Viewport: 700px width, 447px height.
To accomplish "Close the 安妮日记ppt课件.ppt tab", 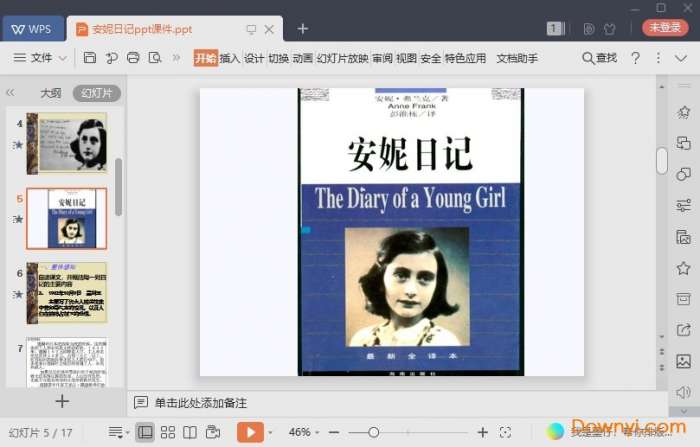I will 269,29.
